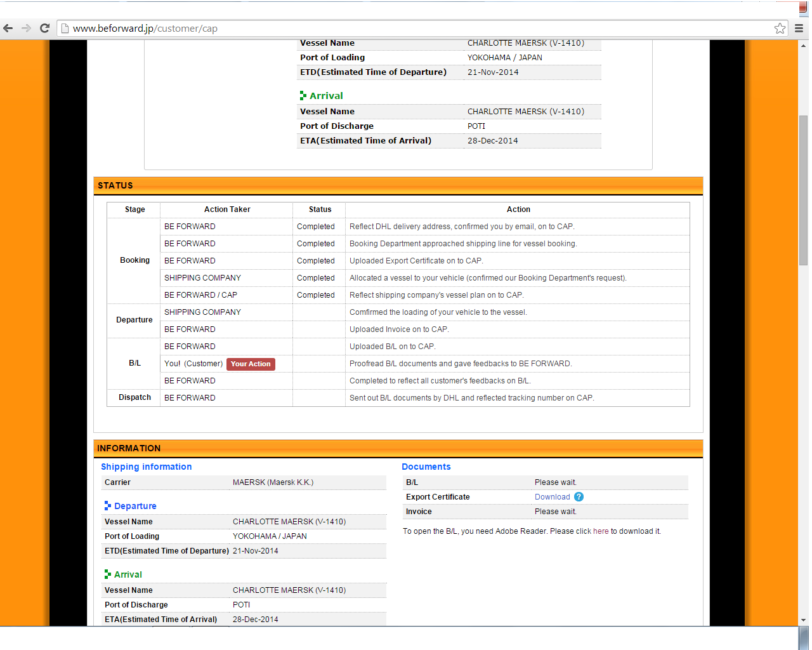Select 'ETD(Estimated Time of Departure)' label above STATUS
This screenshot has height=650, width=812.
[373, 72]
